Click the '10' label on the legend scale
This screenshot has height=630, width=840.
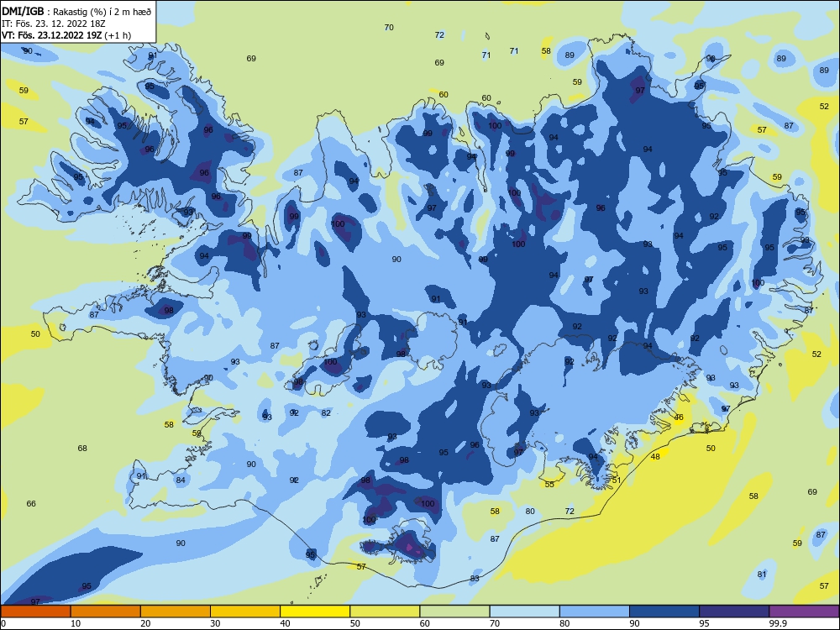76,623
